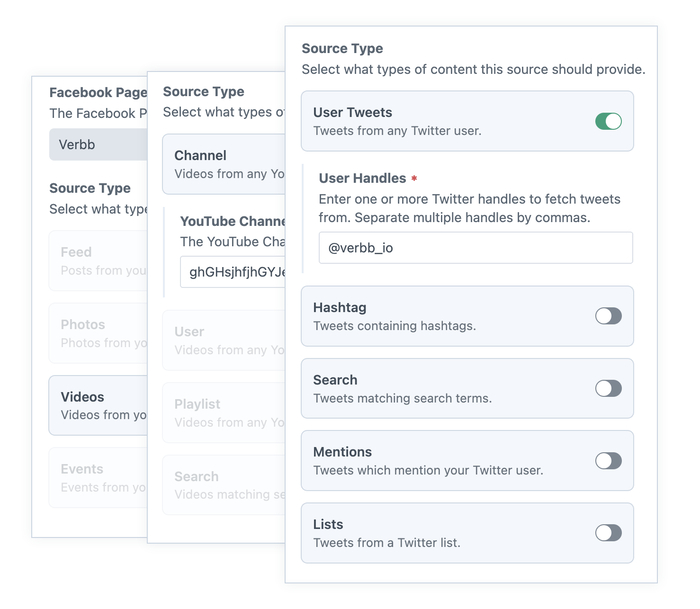
Task: Click the Facebook Page heading
Action: (x=98, y=92)
